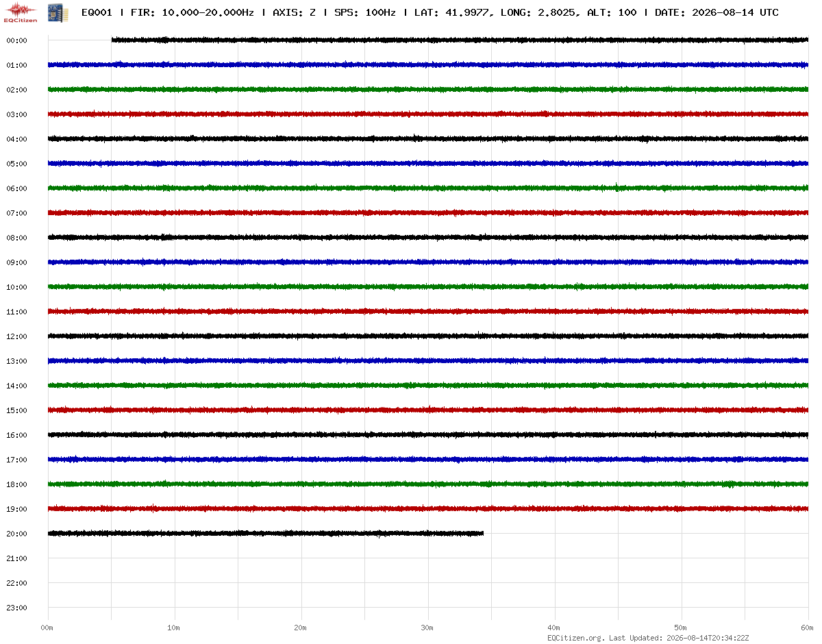Click the 50m minute axis label

point(680,628)
